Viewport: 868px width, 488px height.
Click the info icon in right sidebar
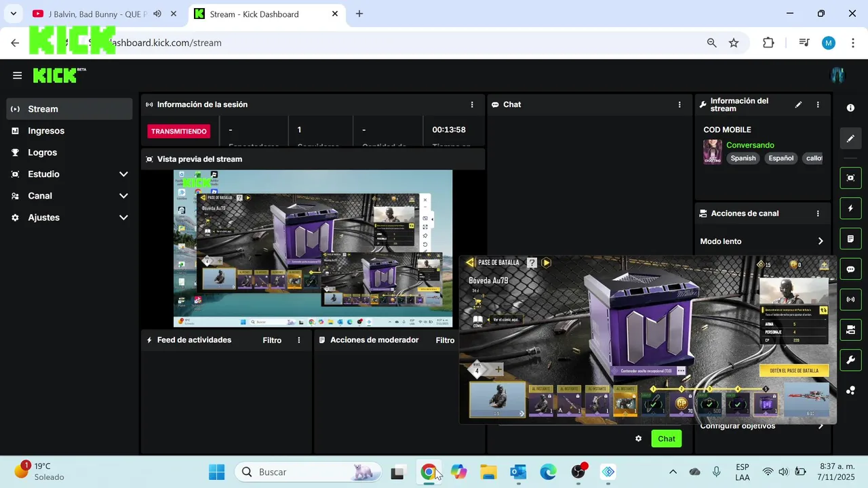click(850, 108)
